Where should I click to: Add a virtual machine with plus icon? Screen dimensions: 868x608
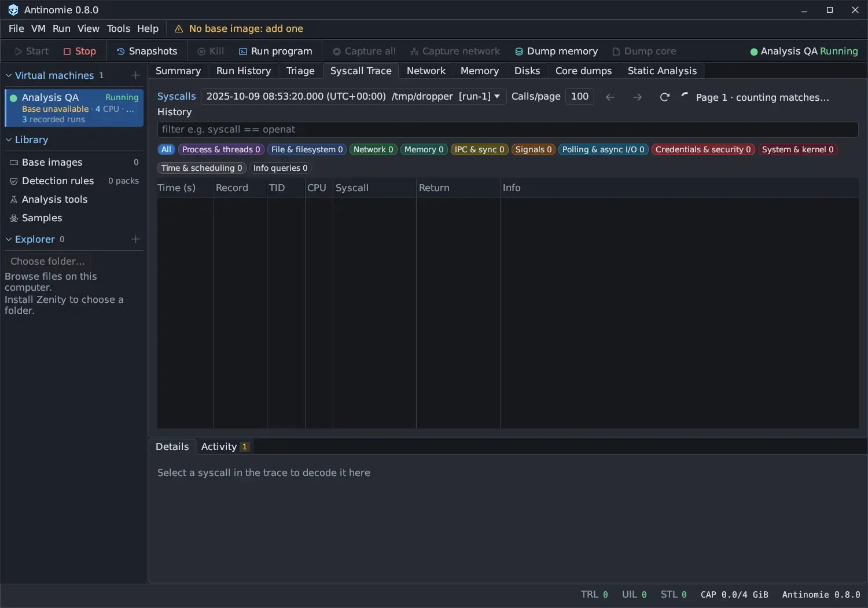click(135, 75)
